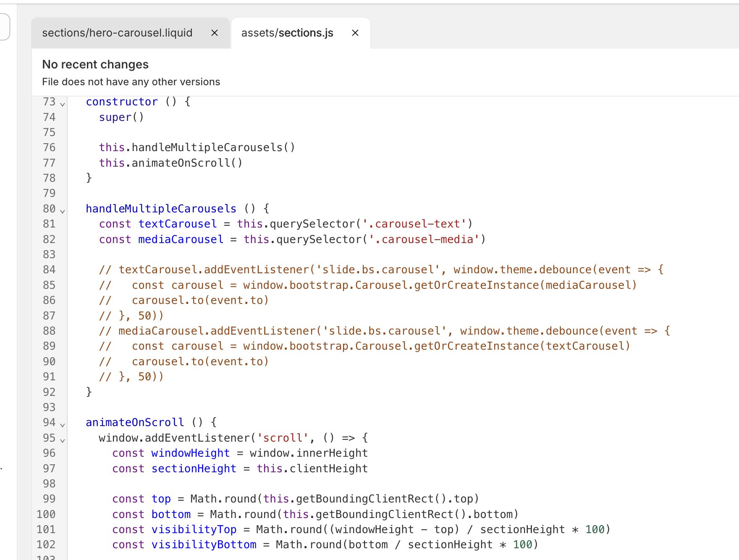Image resolution: width=739 pixels, height=560 pixels.
Task: Click the windowHeight declaration on line 96
Action: (190, 453)
